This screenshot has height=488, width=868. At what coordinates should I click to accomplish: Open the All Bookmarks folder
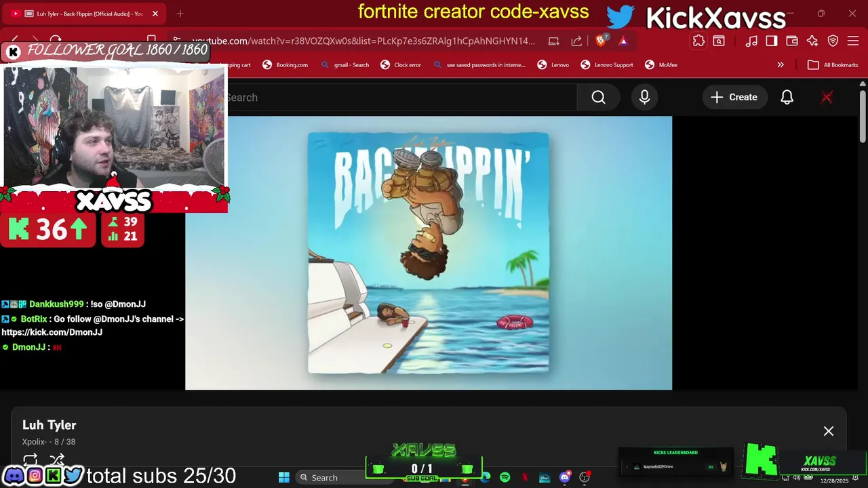click(x=833, y=65)
